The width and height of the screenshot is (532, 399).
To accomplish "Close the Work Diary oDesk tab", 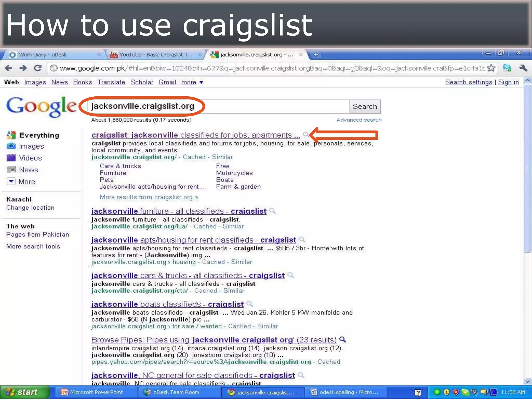I will (x=99, y=55).
